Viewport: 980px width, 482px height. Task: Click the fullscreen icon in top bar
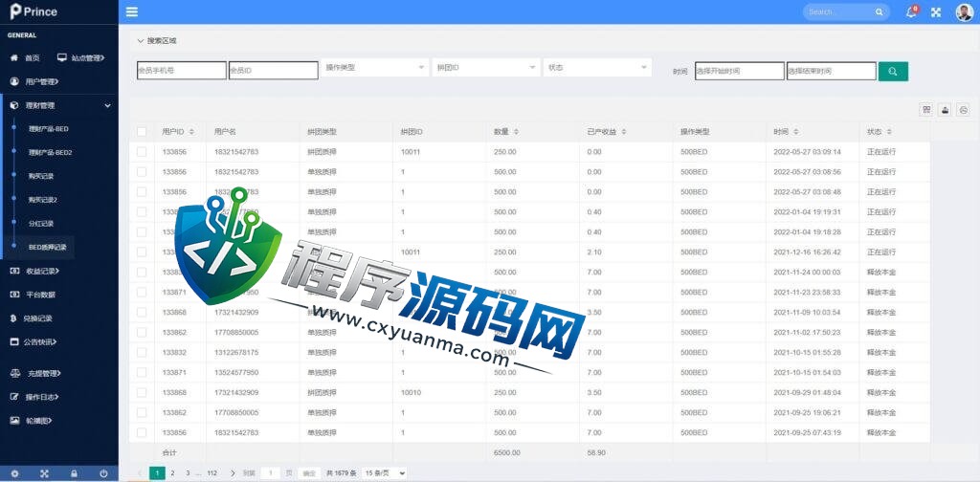[x=936, y=11]
